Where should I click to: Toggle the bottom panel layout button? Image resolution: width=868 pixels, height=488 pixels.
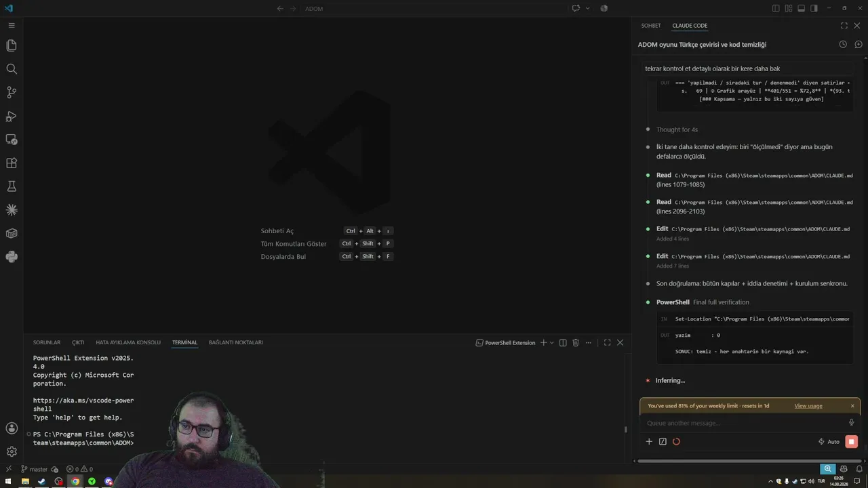point(801,8)
